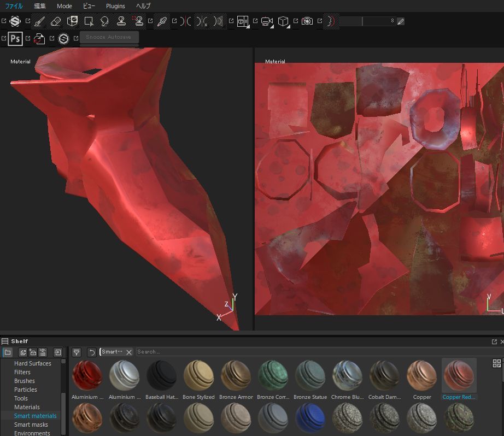The image size is (504, 436).
Task: Select Hard Surfaces in shelf categories
Action: 32,363
